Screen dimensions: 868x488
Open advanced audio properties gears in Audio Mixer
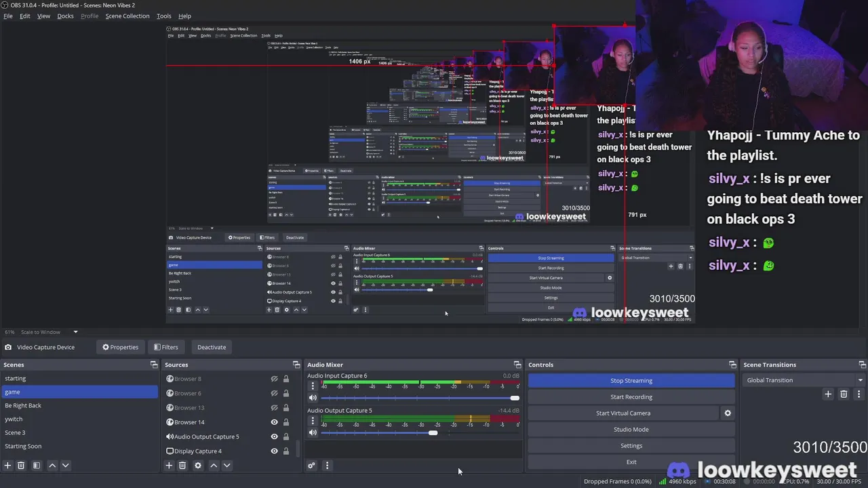(311, 466)
